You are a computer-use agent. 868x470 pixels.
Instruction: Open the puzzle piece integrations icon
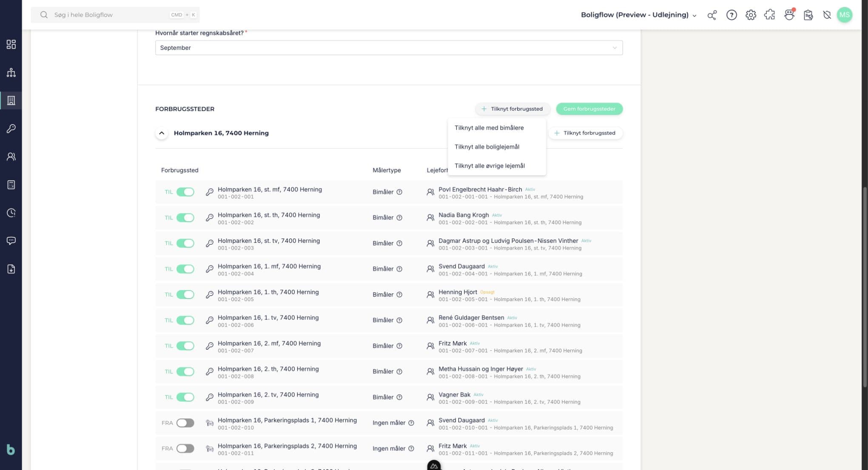pos(770,15)
